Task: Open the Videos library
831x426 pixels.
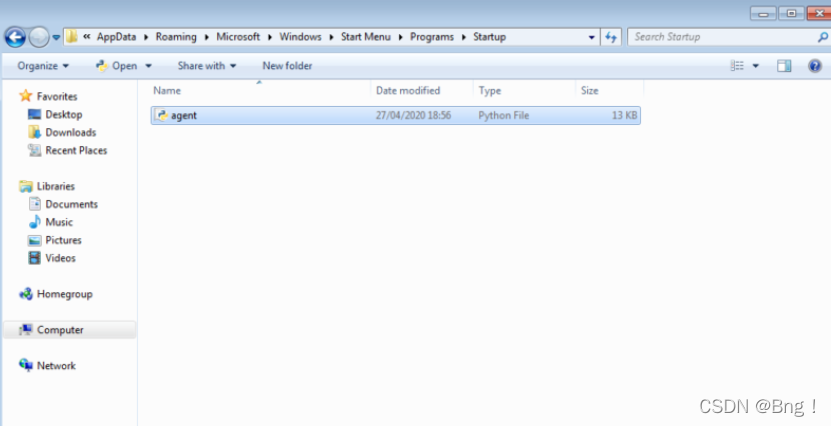Action: [60, 259]
